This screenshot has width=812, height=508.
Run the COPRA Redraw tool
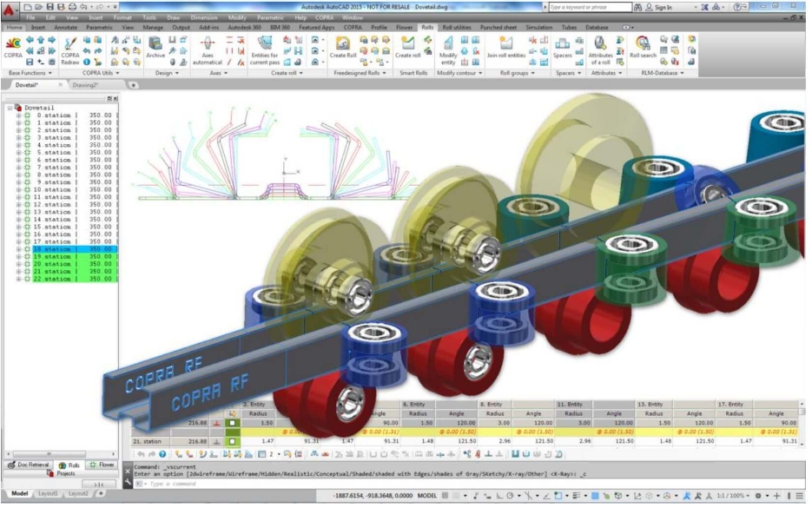pyautogui.click(x=70, y=50)
